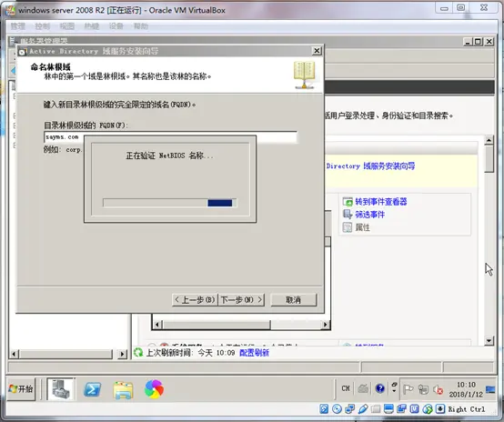This screenshot has height=422, width=504.
Task: Click the VirtualBox title bar app icon
Action: [x=10, y=10]
